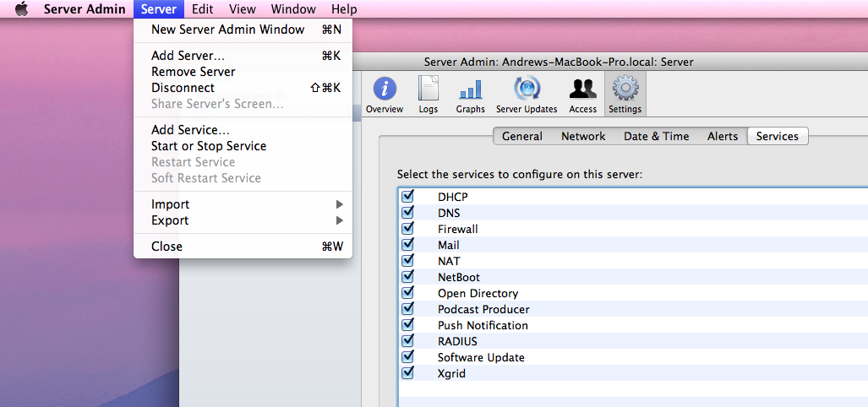Choose Close in Server menu
Viewport: 868px width, 407px height.
coord(243,247)
